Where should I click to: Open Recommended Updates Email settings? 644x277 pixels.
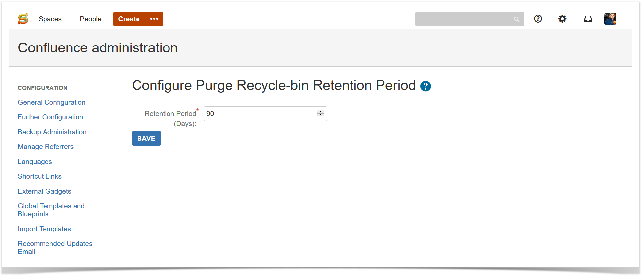pyautogui.click(x=55, y=248)
